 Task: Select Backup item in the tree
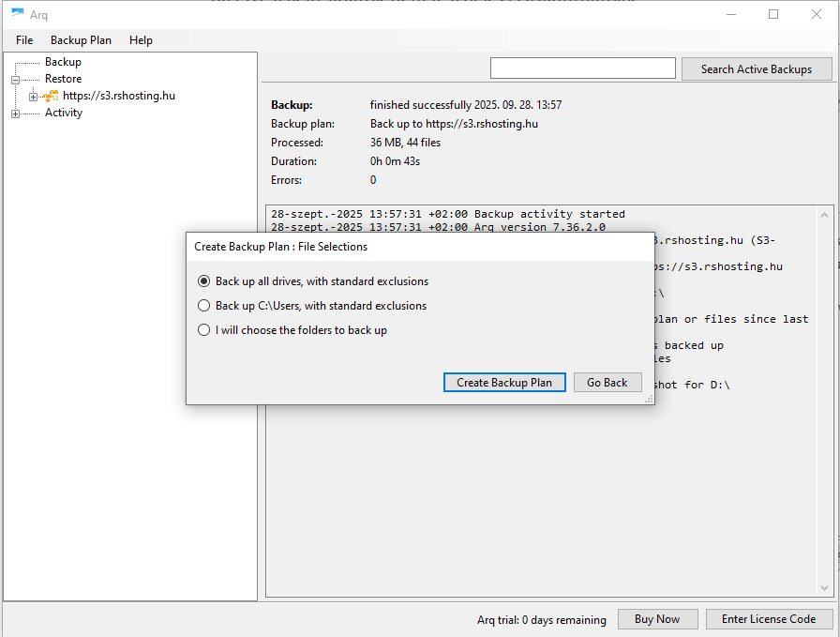tap(63, 62)
